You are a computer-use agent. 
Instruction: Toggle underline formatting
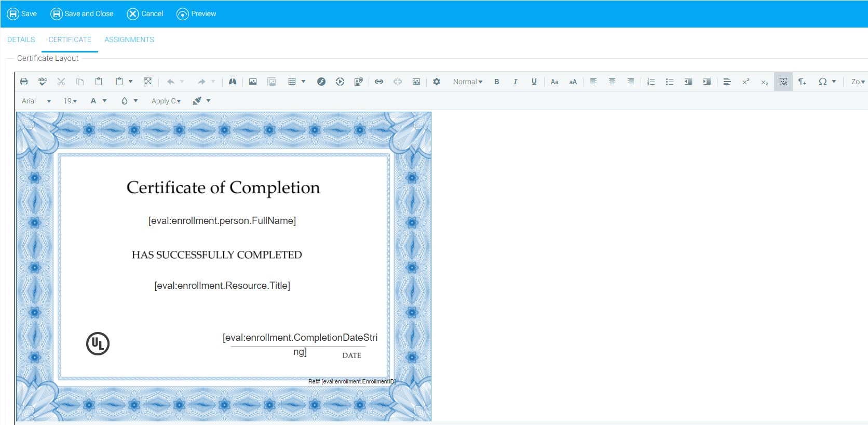[x=534, y=82]
